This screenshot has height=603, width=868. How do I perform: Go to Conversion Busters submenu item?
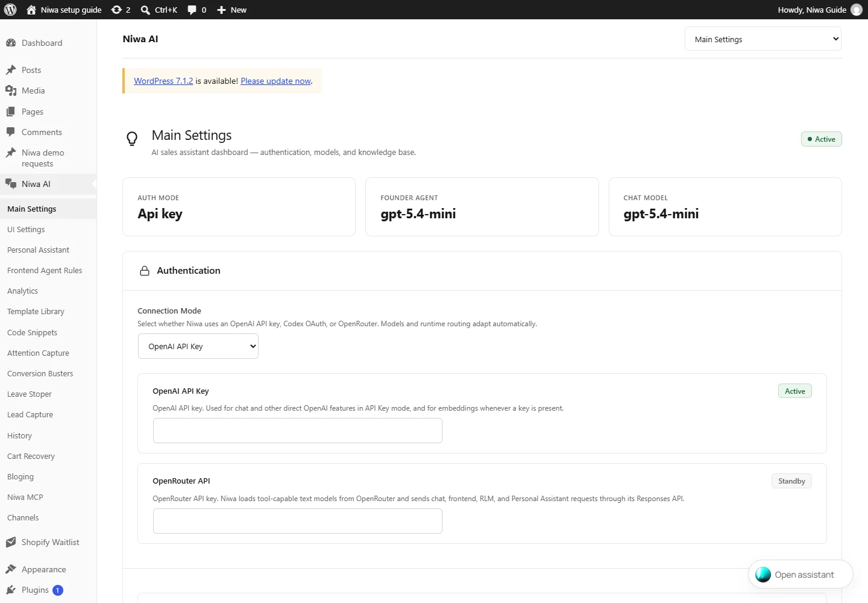pyautogui.click(x=40, y=373)
